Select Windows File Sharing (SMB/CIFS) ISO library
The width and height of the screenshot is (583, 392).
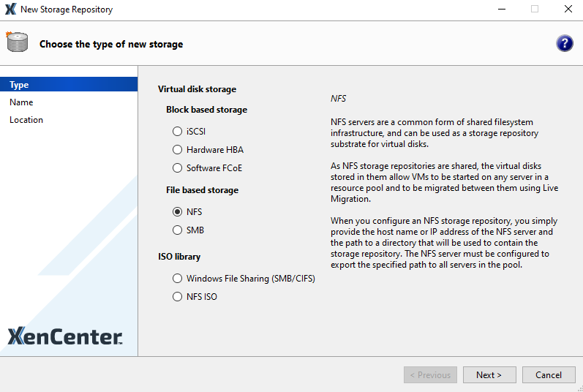tap(244, 279)
